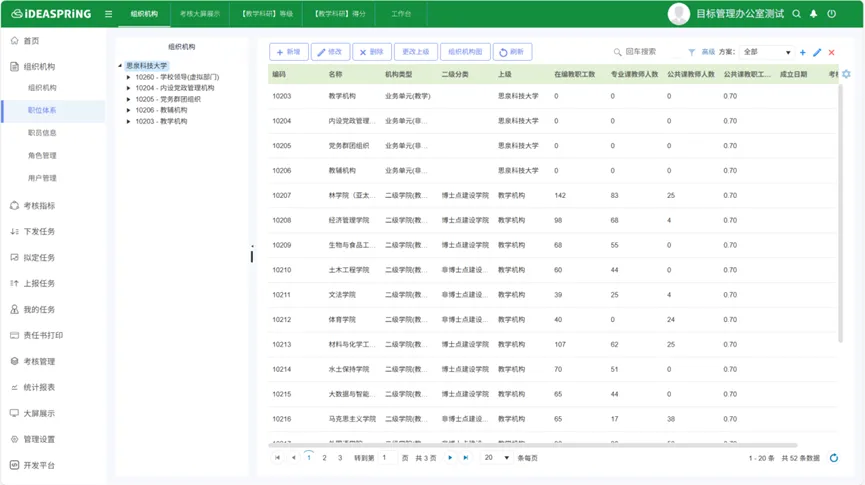865x485 pixels.
Task: Switch to the 考核大屏展示 tab
Action: tap(200, 14)
